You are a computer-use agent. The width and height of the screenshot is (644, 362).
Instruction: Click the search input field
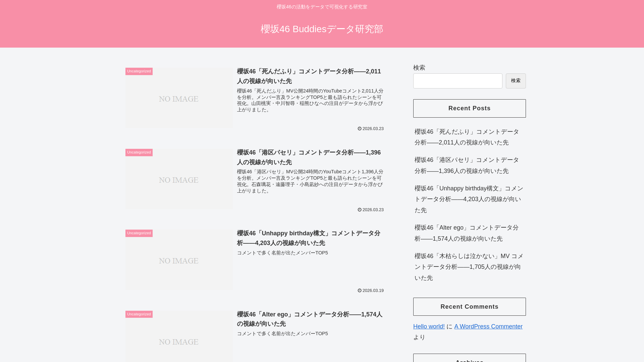click(x=458, y=81)
